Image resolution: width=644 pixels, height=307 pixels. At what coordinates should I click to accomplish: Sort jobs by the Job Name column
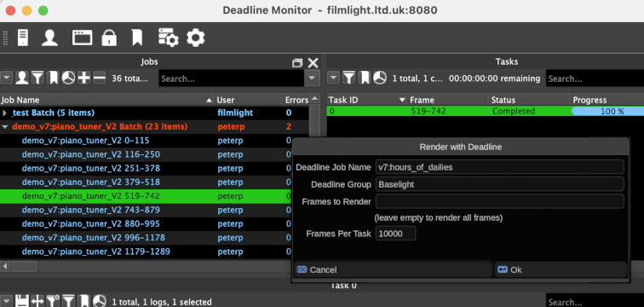point(107,100)
